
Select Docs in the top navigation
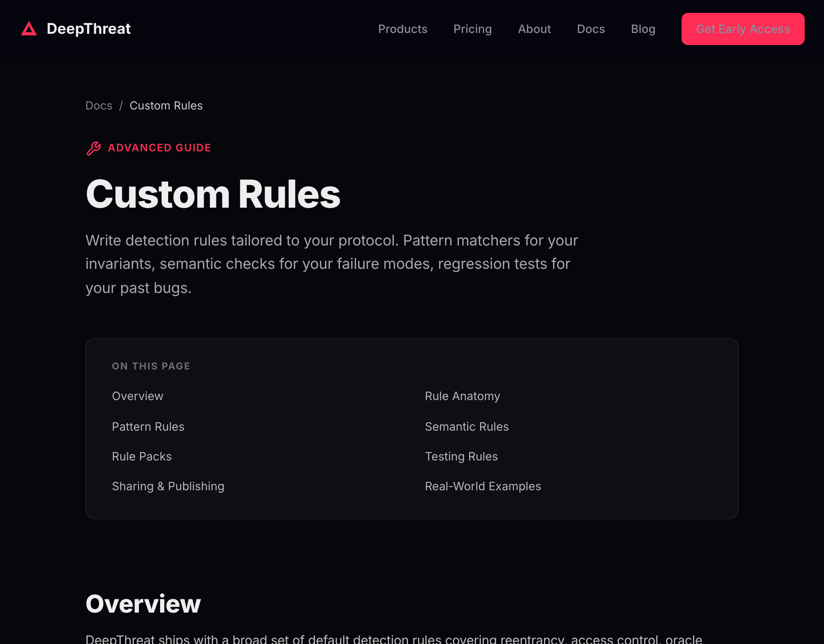(x=591, y=29)
